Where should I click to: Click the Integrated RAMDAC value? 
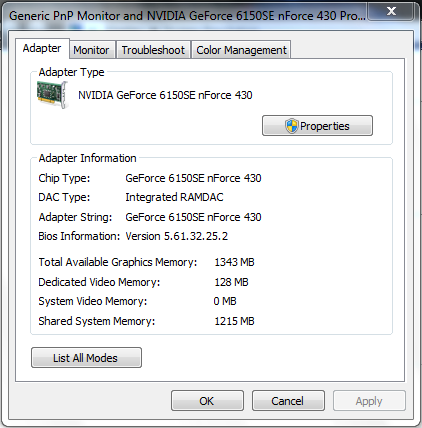(x=174, y=197)
